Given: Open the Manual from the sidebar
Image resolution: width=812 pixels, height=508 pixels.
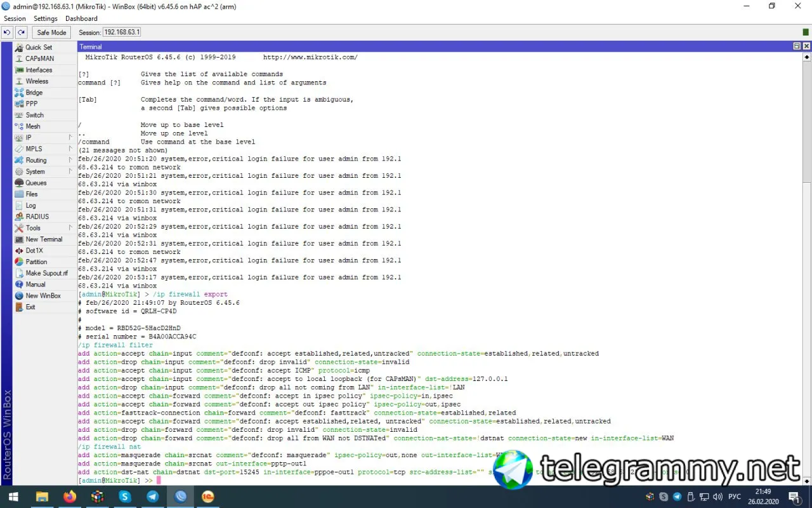Looking at the screenshot, I should click(36, 284).
